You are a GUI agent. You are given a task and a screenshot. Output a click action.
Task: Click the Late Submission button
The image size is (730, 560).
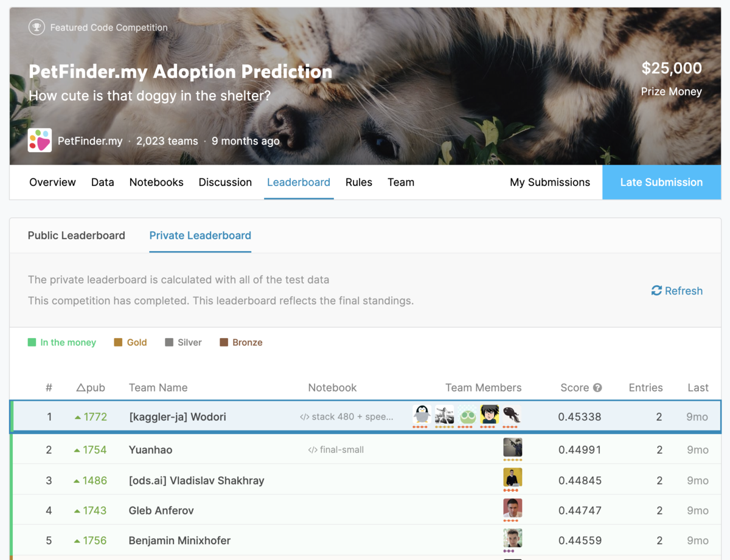pyautogui.click(x=661, y=182)
